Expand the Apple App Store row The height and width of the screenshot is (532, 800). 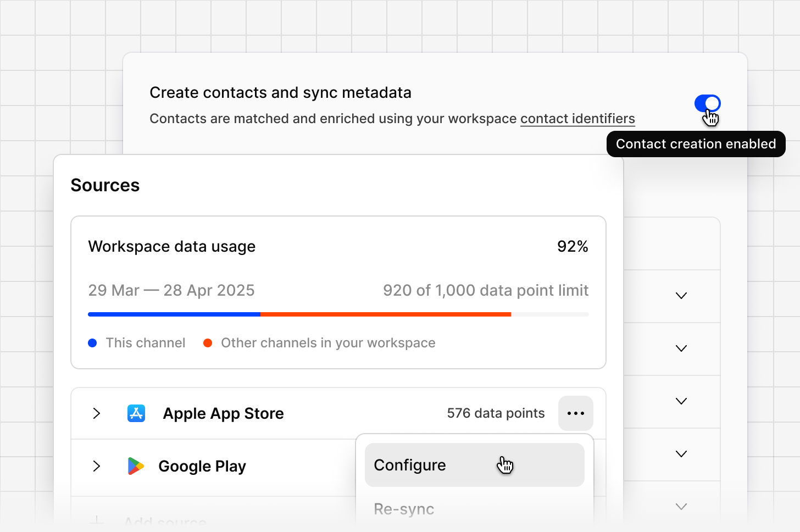(97, 413)
